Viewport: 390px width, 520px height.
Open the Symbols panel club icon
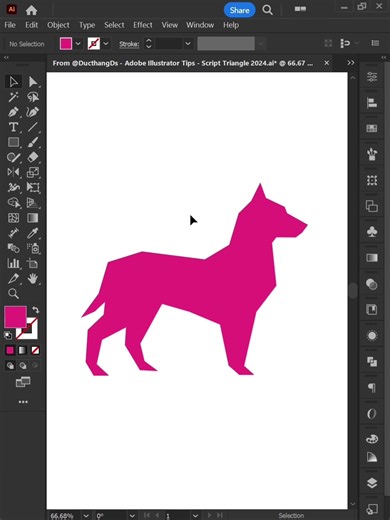[372, 232]
